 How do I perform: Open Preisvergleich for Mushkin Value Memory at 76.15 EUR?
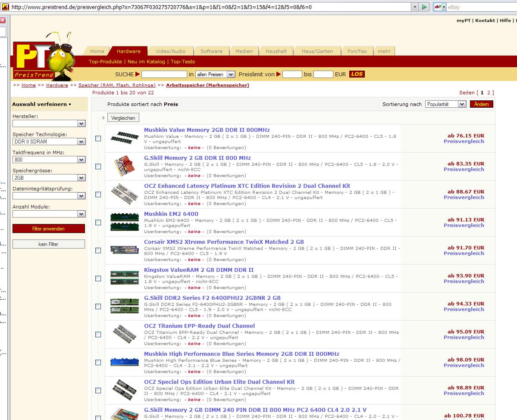pos(464,141)
